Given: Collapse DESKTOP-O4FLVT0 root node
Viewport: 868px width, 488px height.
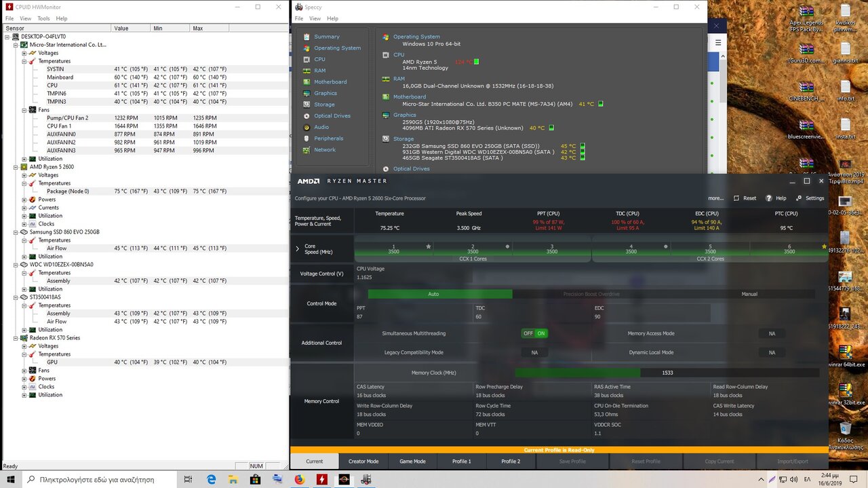Looking at the screenshot, I should coord(8,37).
